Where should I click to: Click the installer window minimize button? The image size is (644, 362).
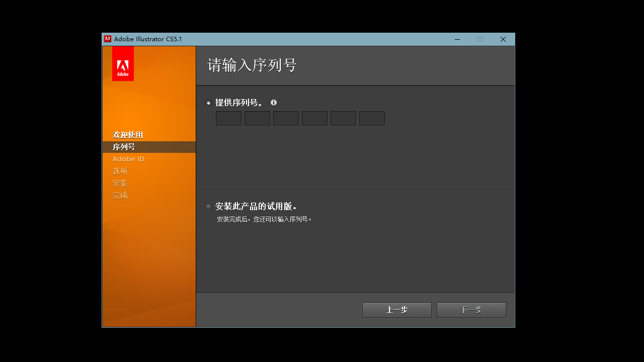pos(457,39)
